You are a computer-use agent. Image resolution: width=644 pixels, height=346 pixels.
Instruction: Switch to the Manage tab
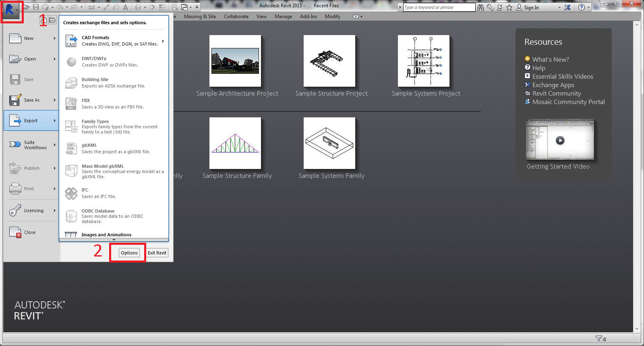(x=283, y=17)
